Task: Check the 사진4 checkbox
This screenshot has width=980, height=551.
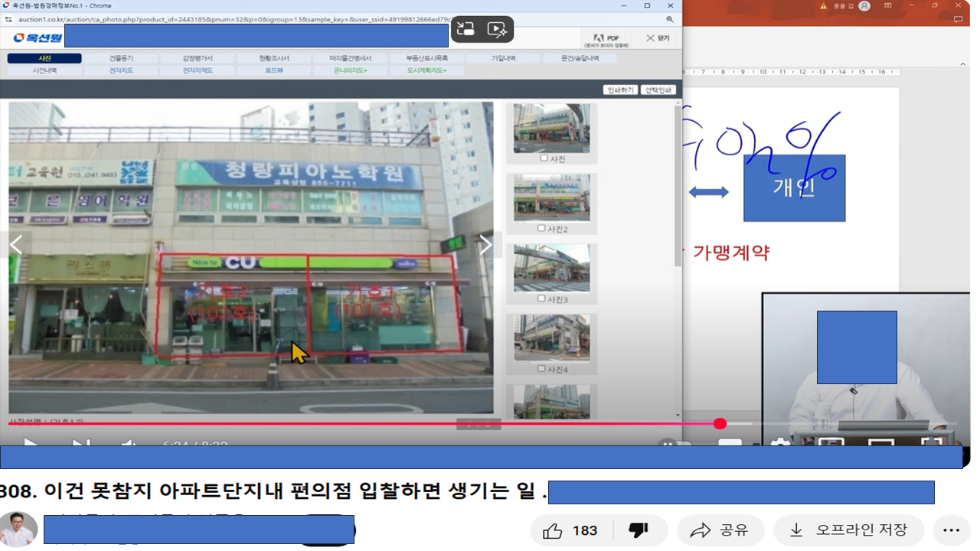Action: coord(541,369)
